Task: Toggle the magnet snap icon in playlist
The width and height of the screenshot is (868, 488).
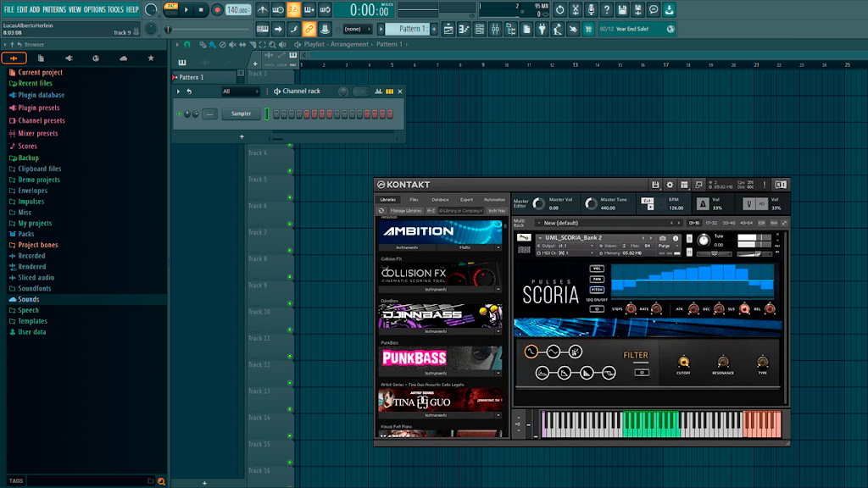Action: tap(187, 44)
